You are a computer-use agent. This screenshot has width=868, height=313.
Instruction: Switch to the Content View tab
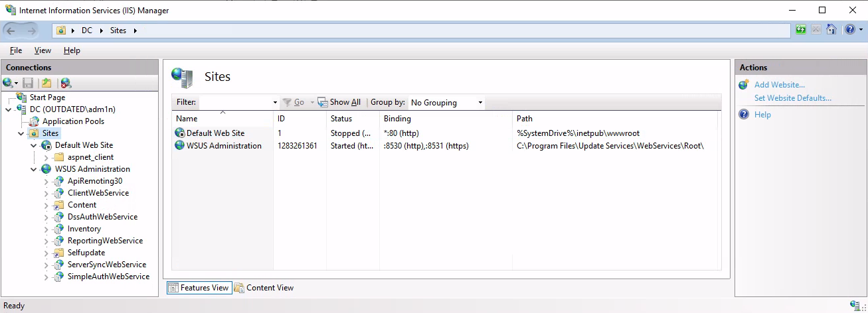click(264, 288)
